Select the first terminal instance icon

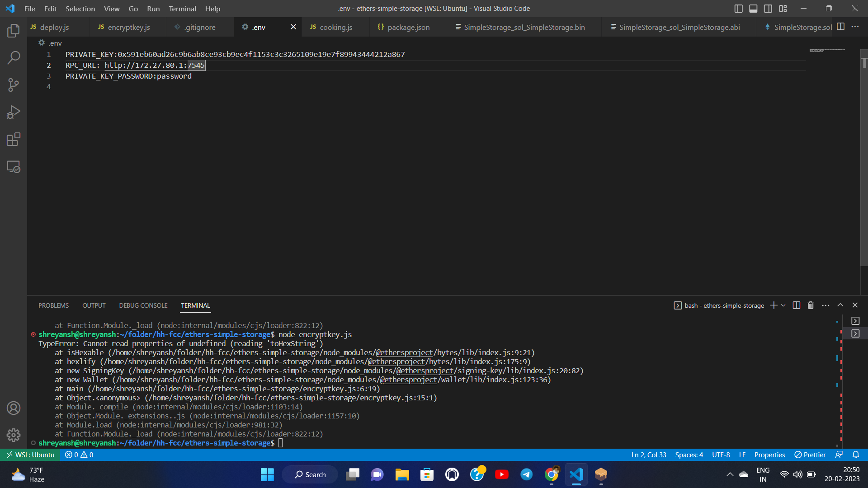855,321
